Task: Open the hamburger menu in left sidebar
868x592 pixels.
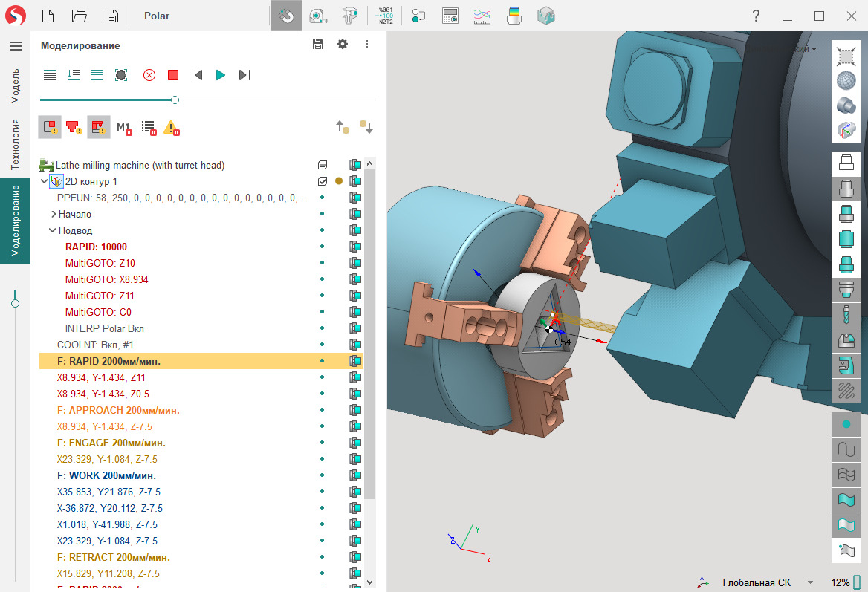Action: tap(15, 46)
